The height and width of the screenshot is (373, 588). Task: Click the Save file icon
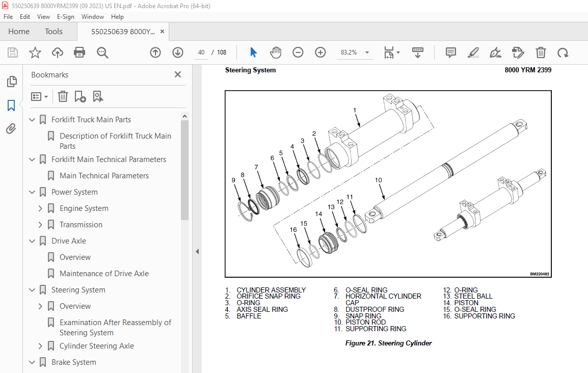coord(13,52)
